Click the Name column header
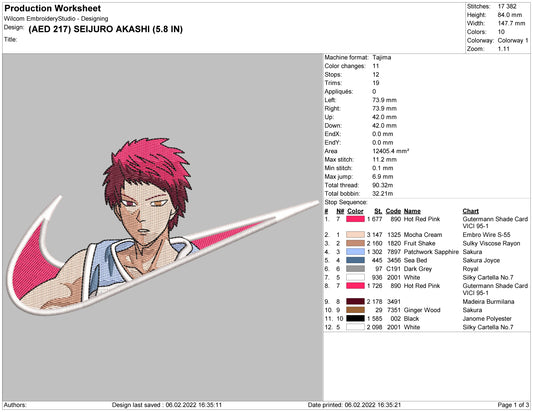Image resolution: width=533 pixels, height=412 pixels. [412, 211]
